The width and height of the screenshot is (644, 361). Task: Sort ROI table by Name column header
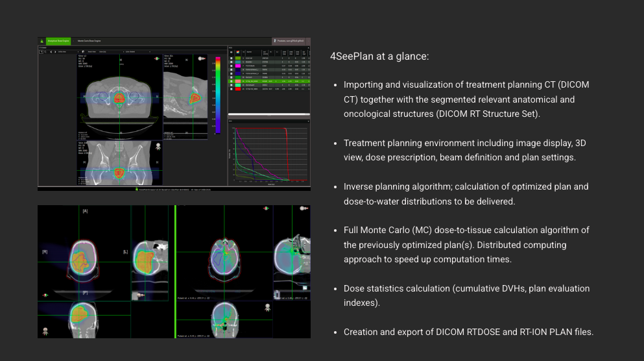(249, 52)
